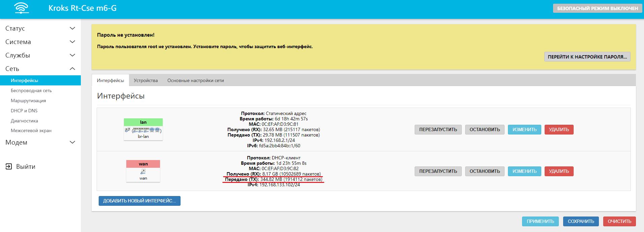Delete the wan interface with Удалить
This screenshot has height=232, width=644.
559,171
